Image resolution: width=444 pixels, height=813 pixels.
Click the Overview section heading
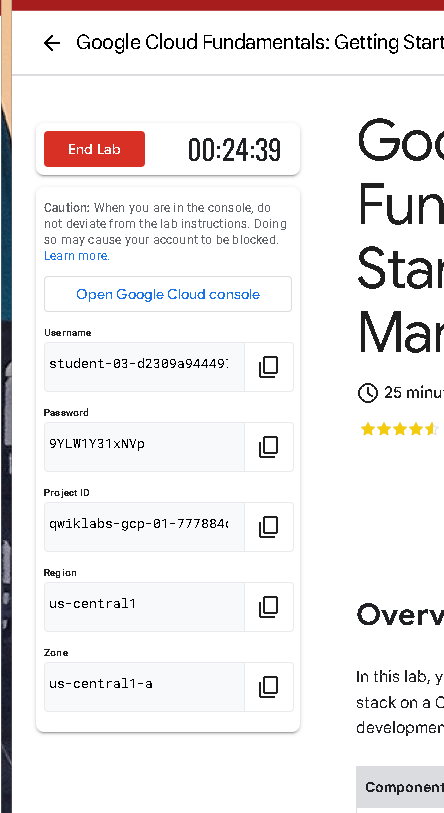400,615
